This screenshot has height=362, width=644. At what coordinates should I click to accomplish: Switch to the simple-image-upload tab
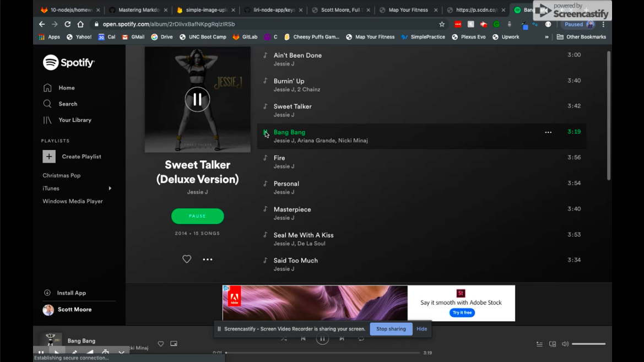(206, 10)
